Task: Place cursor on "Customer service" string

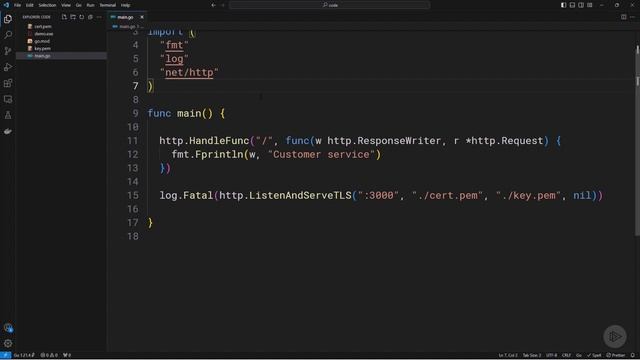Action: pyautogui.click(x=321, y=155)
